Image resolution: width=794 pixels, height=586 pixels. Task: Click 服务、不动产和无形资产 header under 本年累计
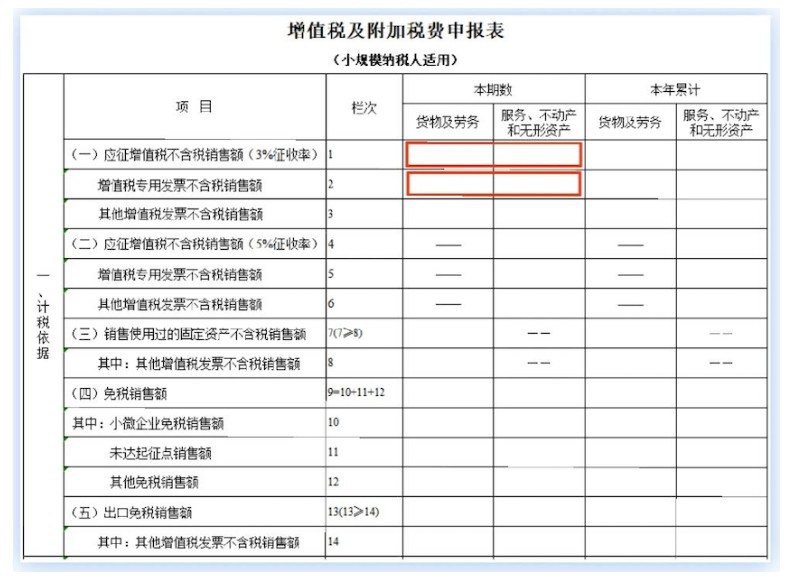[721, 122]
